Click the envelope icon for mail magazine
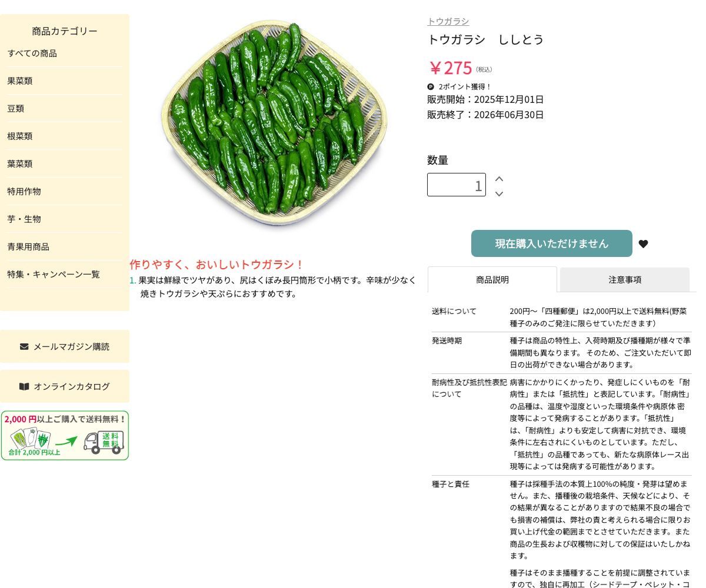This screenshot has height=588, width=706. tap(24, 346)
